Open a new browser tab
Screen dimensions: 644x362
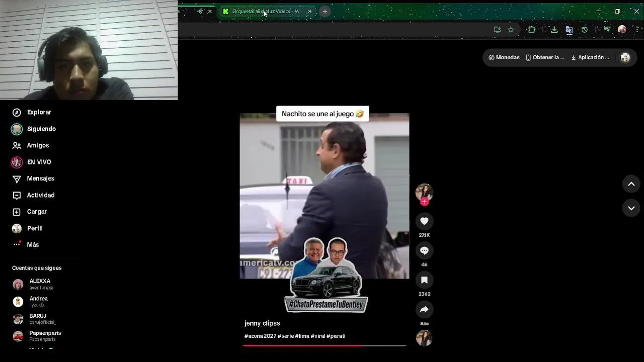(x=325, y=11)
